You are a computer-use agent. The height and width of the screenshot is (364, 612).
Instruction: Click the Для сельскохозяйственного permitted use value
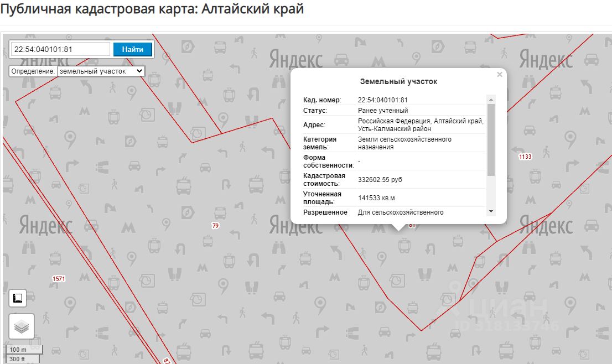click(x=401, y=212)
